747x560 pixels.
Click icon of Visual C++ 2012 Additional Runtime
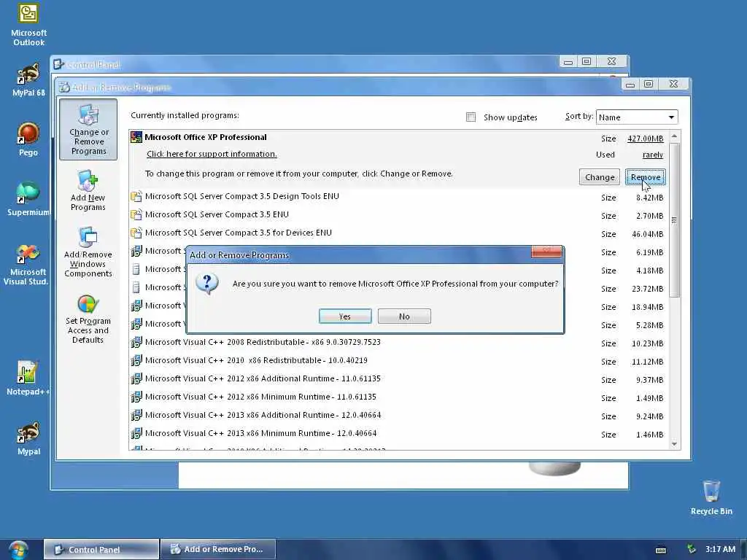[136, 378]
